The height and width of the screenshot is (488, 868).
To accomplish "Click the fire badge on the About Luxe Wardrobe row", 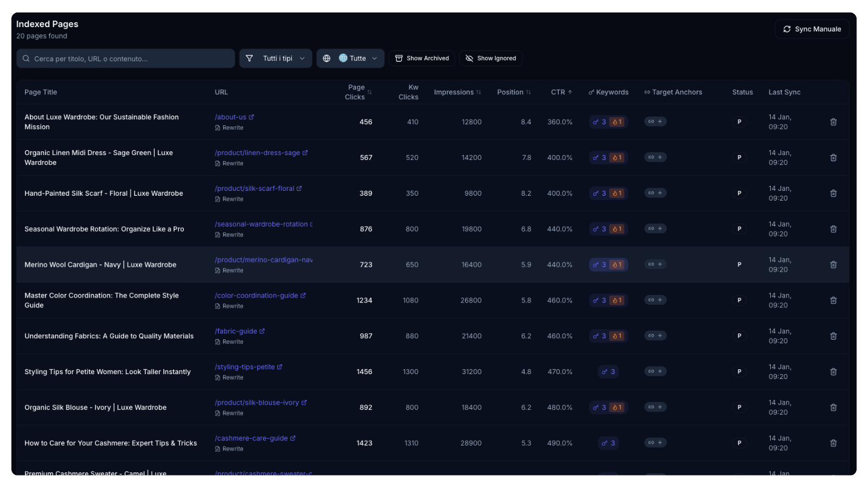I will coord(617,121).
